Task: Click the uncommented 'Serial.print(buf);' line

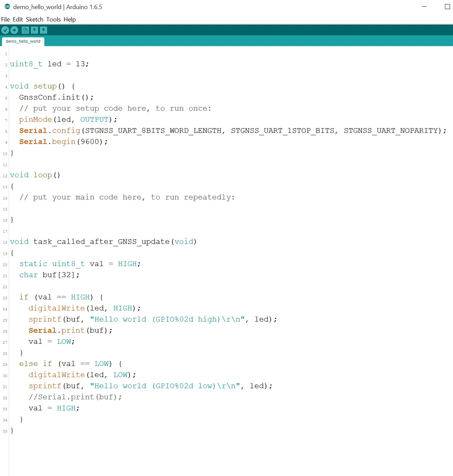Action: [71, 330]
